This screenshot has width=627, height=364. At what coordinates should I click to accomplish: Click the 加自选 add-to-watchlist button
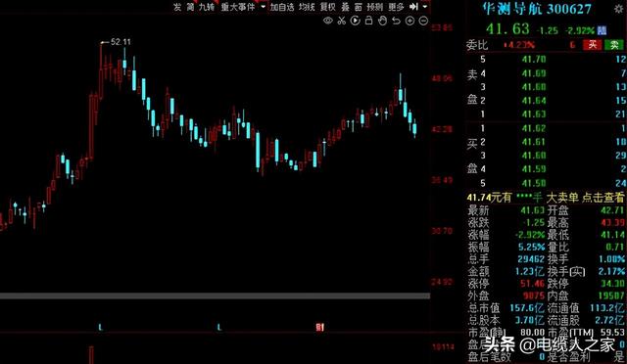(x=282, y=7)
